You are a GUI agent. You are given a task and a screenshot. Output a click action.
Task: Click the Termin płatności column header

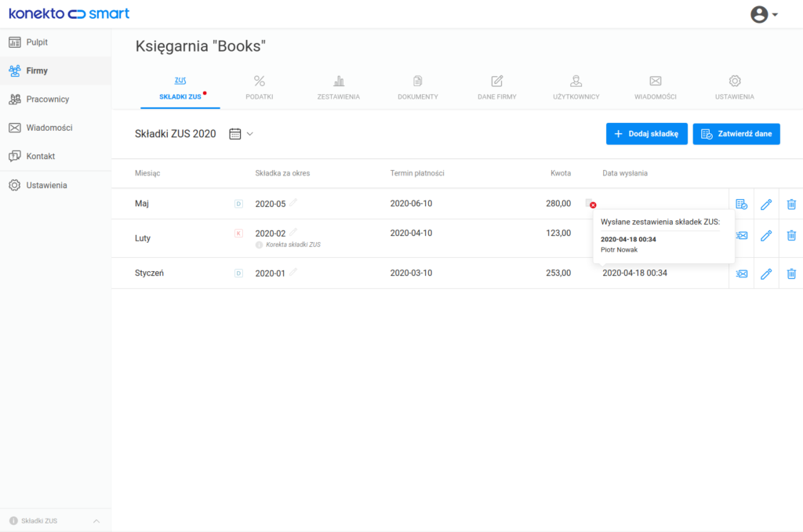417,173
